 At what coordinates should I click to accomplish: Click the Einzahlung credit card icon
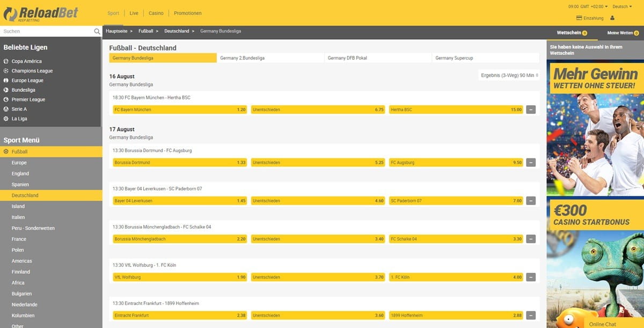(x=579, y=18)
